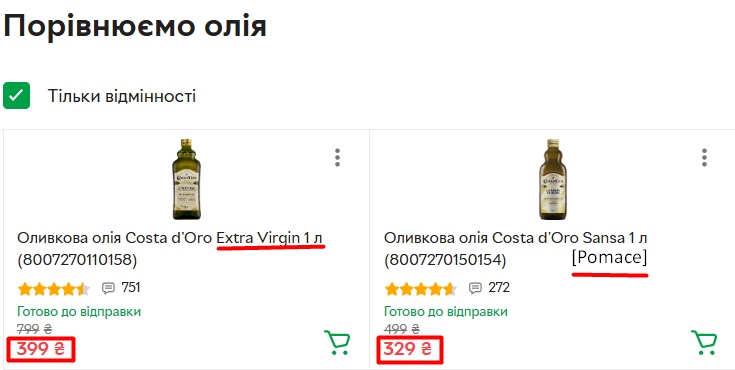Viewport: 735px width, 370px height.
Task: Open options menu for Extra Virgin product
Action: 337,158
